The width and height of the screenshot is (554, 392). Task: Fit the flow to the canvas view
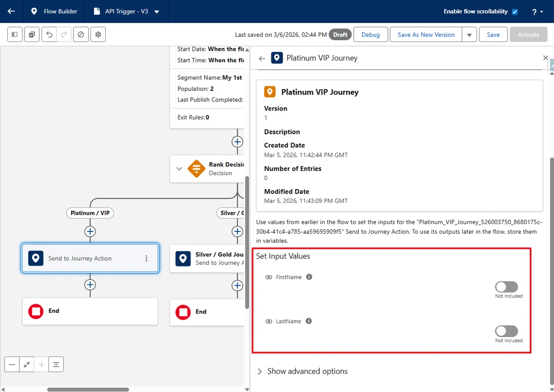point(27,364)
